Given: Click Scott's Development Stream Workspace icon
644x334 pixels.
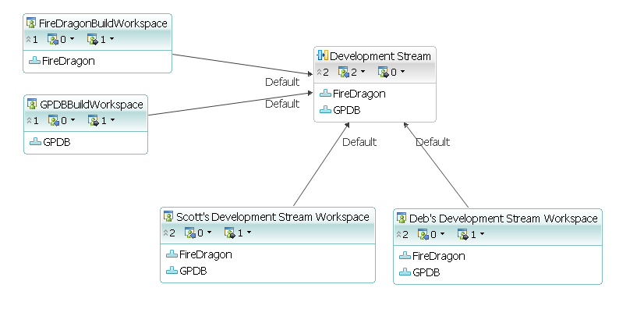Looking at the screenshot, I should (169, 216).
